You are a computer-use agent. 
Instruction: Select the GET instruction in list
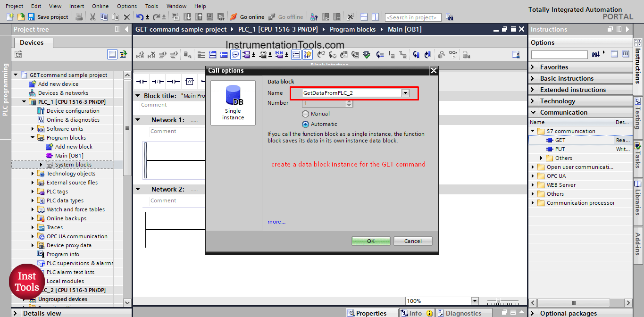click(x=560, y=140)
